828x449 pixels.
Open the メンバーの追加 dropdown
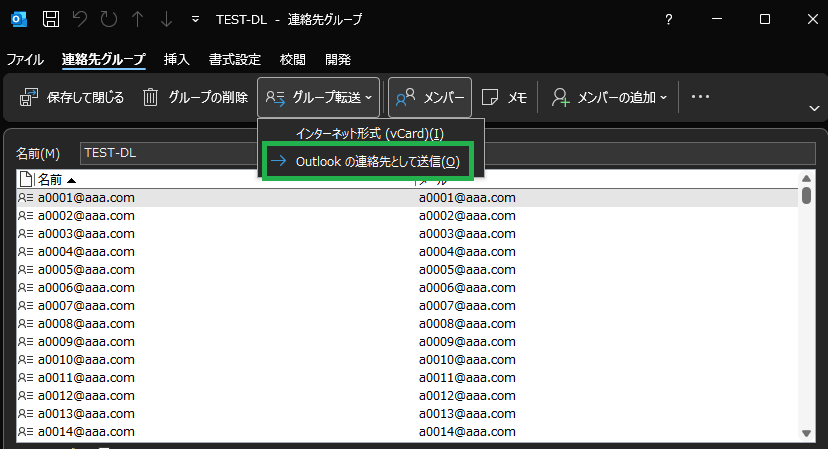609,97
